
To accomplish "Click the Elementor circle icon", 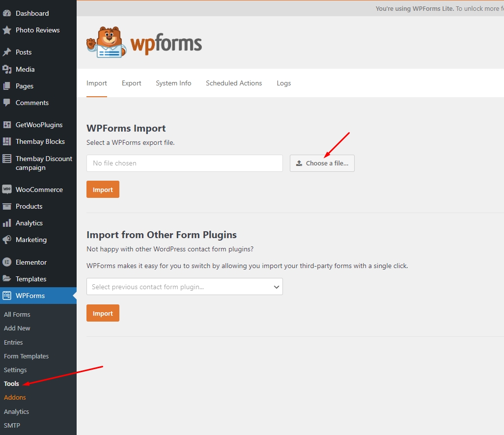I will click(x=7, y=262).
